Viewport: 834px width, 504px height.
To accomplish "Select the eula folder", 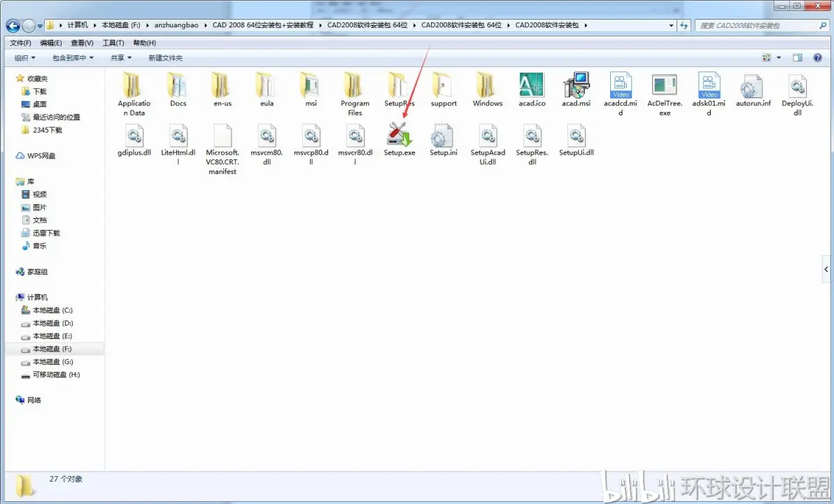I will click(x=267, y=85).
